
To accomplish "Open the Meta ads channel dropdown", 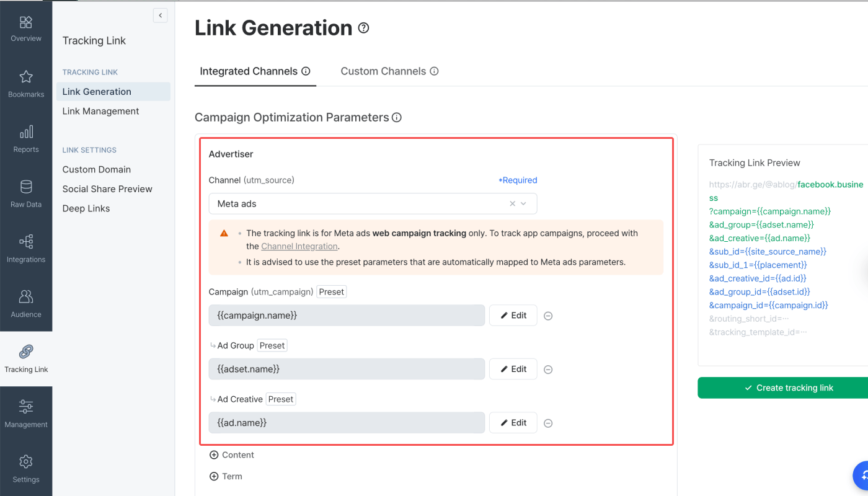I will point(373,203).
